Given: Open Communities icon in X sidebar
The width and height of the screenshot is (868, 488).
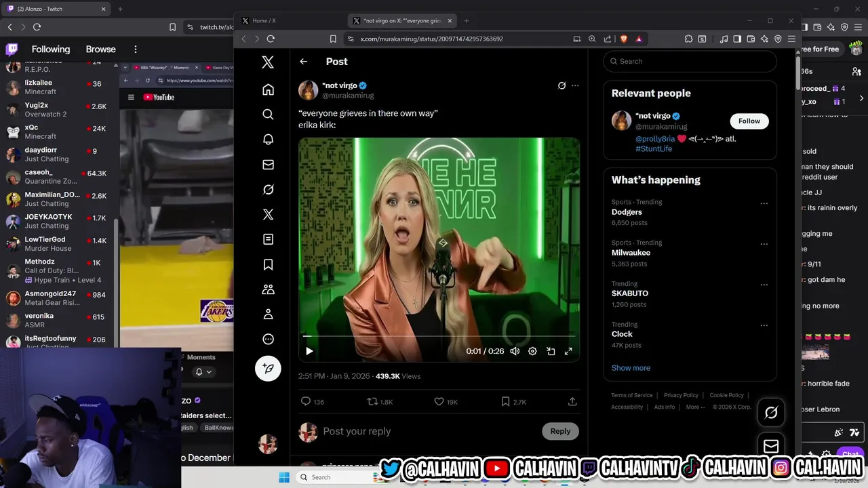Looking at the screenshot, I should 268,289.
